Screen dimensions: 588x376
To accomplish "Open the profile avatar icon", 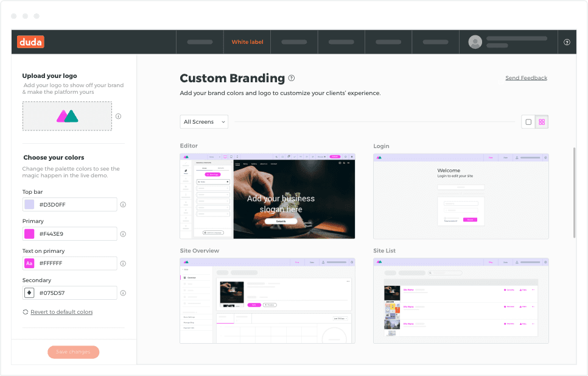I will tap(475, 41).
